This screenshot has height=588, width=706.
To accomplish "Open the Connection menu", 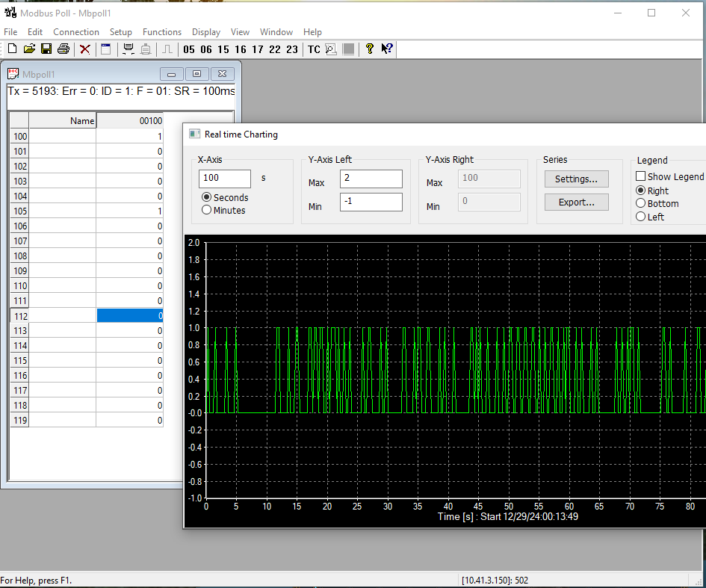I will coord(76,32).
